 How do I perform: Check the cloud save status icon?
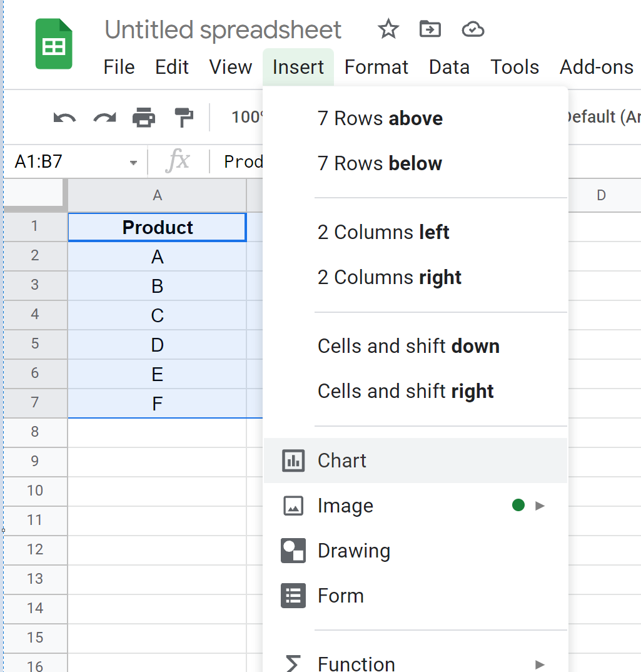click(473, 29)
